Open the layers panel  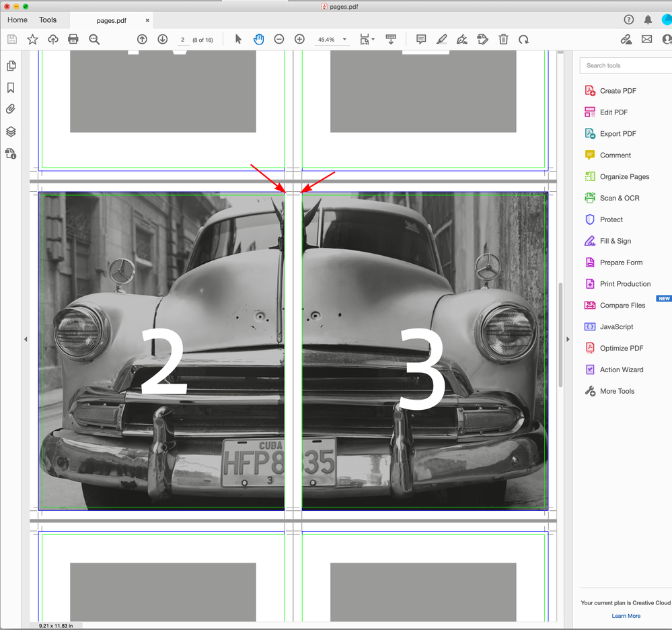(11, 131)
